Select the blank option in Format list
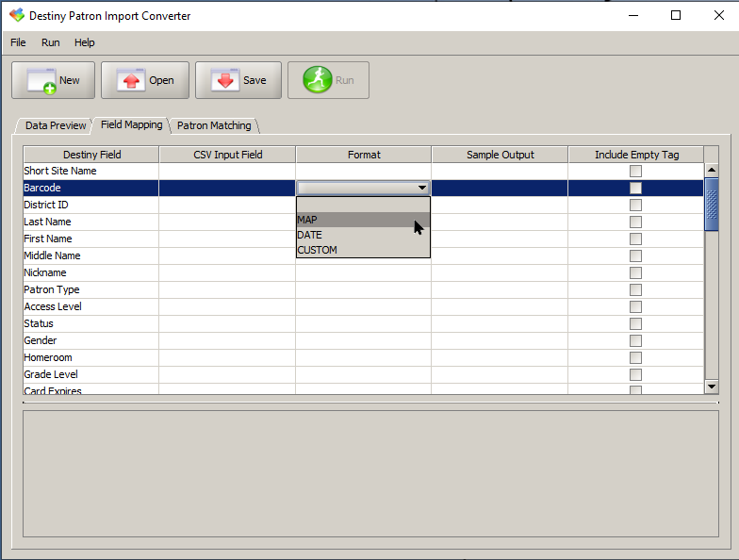Viewport: 739px width, 560px height. pyautogui.click(x=363, y=205)
